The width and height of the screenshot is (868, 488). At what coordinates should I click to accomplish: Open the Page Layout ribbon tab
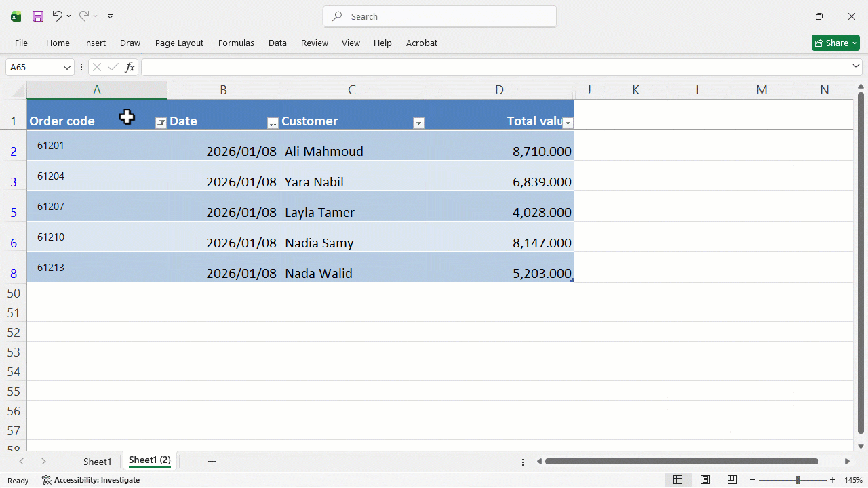[179, 43]
